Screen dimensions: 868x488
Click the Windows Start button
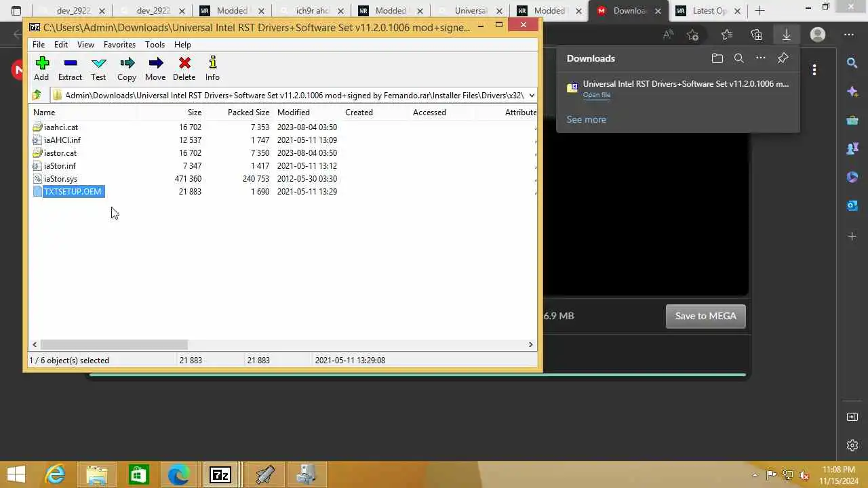(16, 474)
